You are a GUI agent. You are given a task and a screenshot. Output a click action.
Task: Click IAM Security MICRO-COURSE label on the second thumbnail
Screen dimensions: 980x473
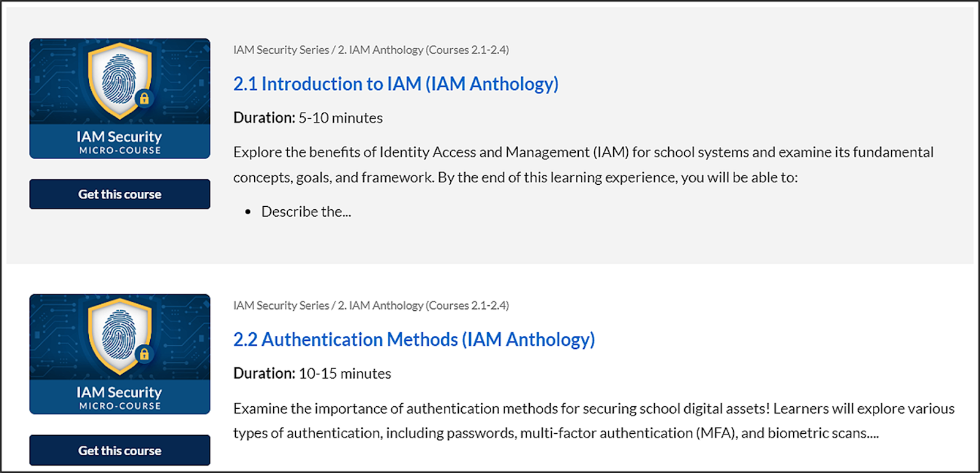click(119, 398)
